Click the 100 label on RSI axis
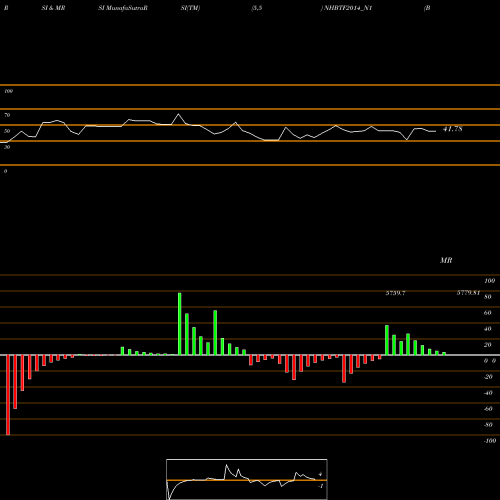Viewport: 500px width, 500px height. point(8,91)
